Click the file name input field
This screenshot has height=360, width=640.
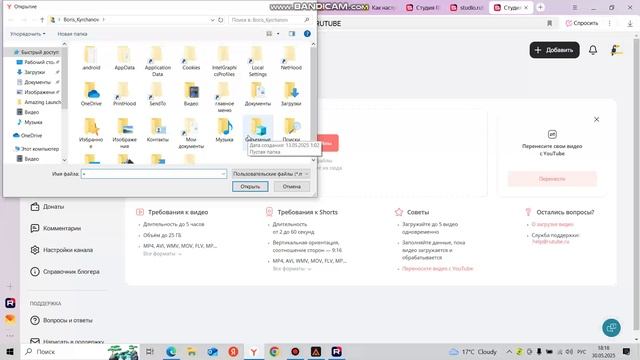pyautogui.click(x=154, y=174)
